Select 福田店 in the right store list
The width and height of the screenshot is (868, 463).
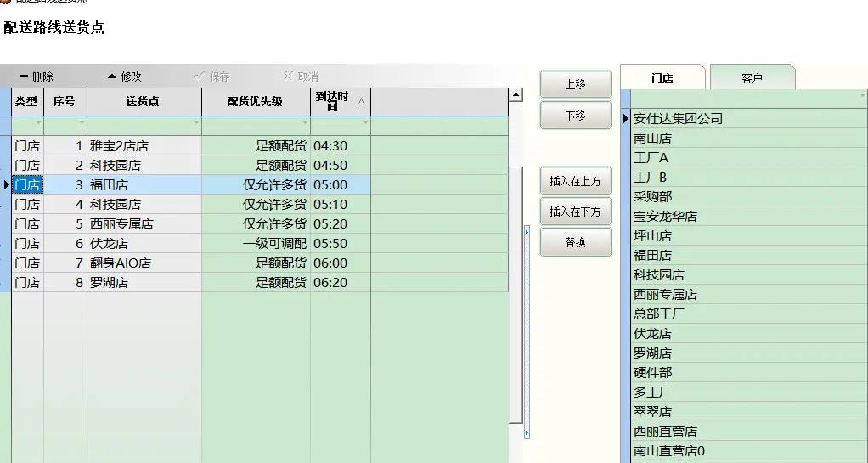click(750, 256)
